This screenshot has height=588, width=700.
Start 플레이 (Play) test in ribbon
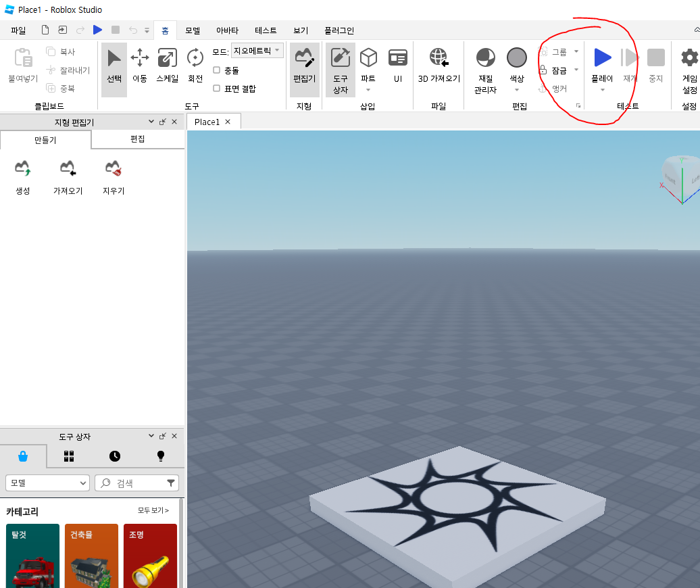[x=602, y=65]
